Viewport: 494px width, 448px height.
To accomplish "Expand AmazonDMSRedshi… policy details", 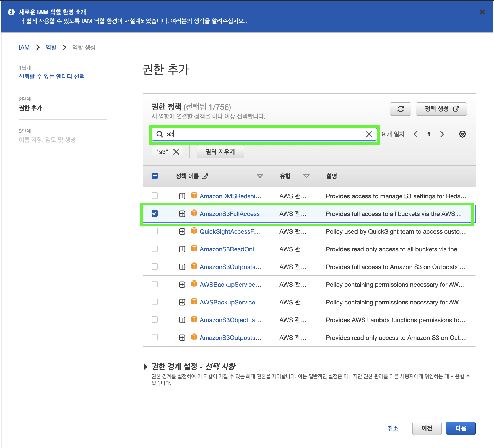I will coord(182,196).
